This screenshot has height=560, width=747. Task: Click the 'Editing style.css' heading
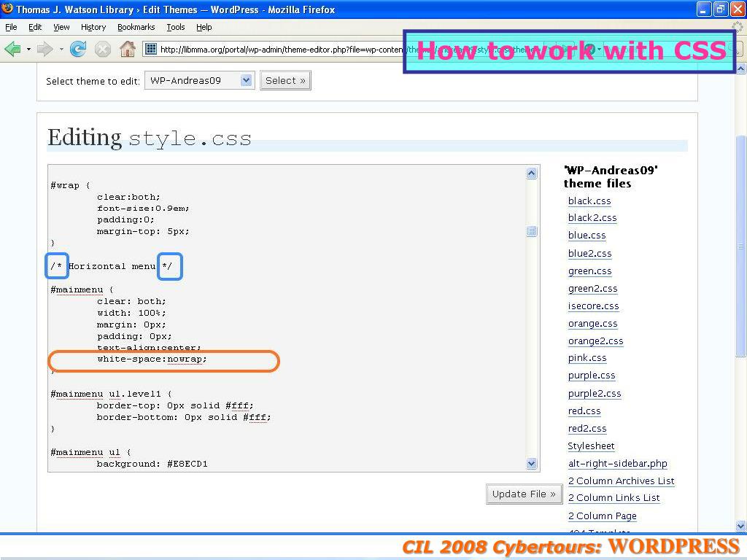pyautogui.click(x=149, y=138)
